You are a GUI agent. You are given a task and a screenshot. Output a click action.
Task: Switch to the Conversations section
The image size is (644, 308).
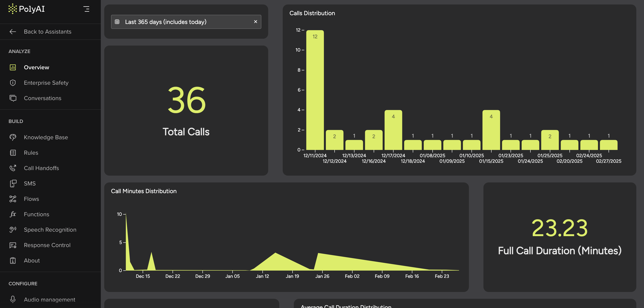point(42,98)
